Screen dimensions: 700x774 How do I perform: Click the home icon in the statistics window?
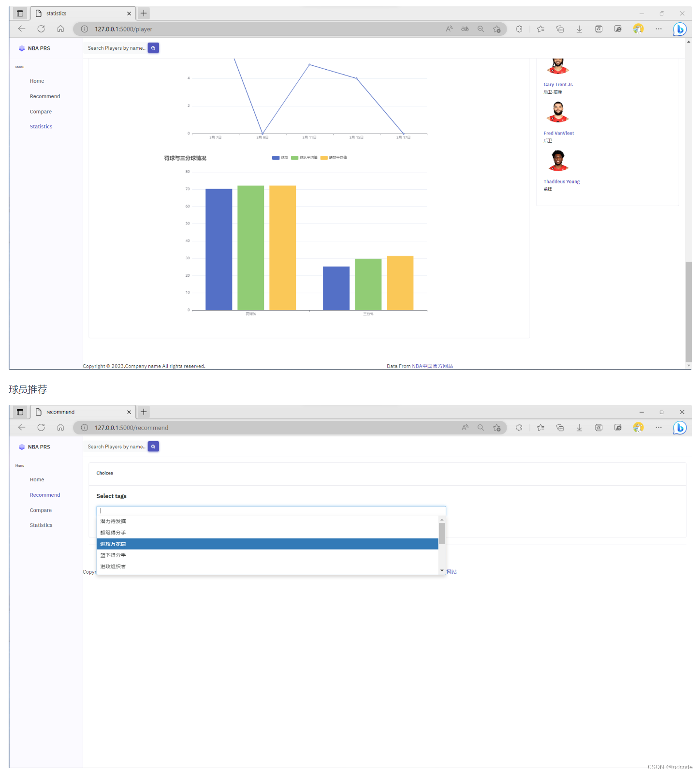60,29
